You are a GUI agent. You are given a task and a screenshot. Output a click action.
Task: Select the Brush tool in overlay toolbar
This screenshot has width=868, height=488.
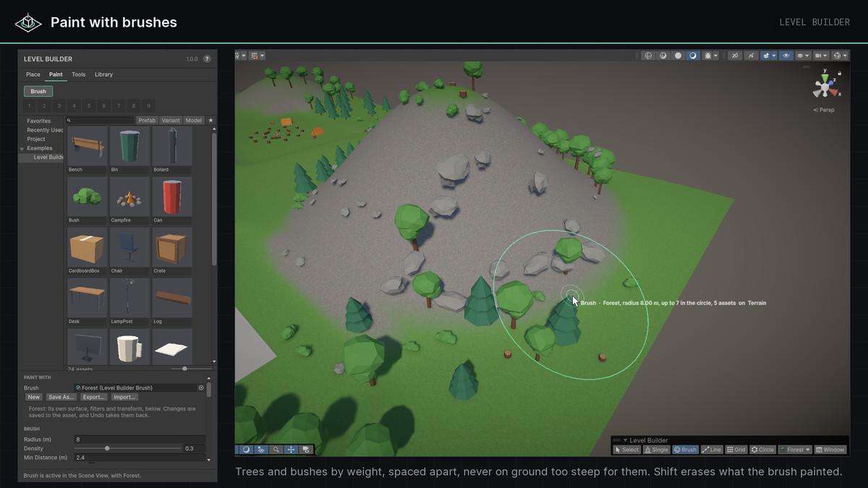pyautogui.click(x=685, y=450)
